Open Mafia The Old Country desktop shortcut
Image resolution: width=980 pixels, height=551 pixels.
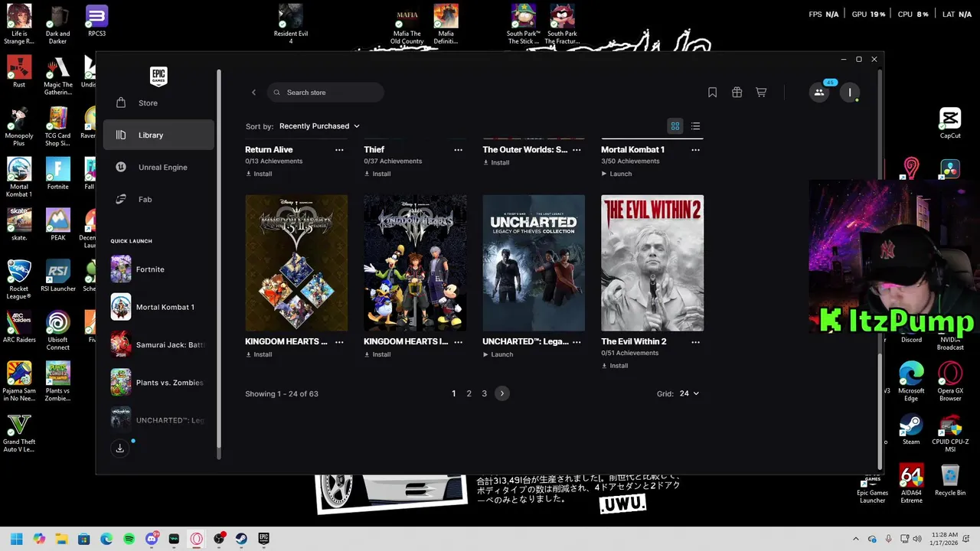407,24
